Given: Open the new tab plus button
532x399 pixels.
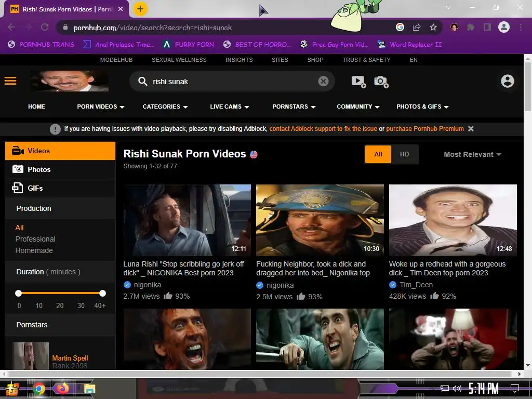Looking at the screenshot, I should (x=140, y=9).
